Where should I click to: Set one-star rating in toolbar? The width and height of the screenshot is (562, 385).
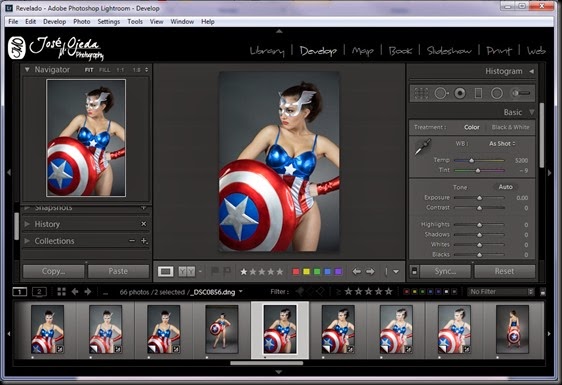[244, 272]
